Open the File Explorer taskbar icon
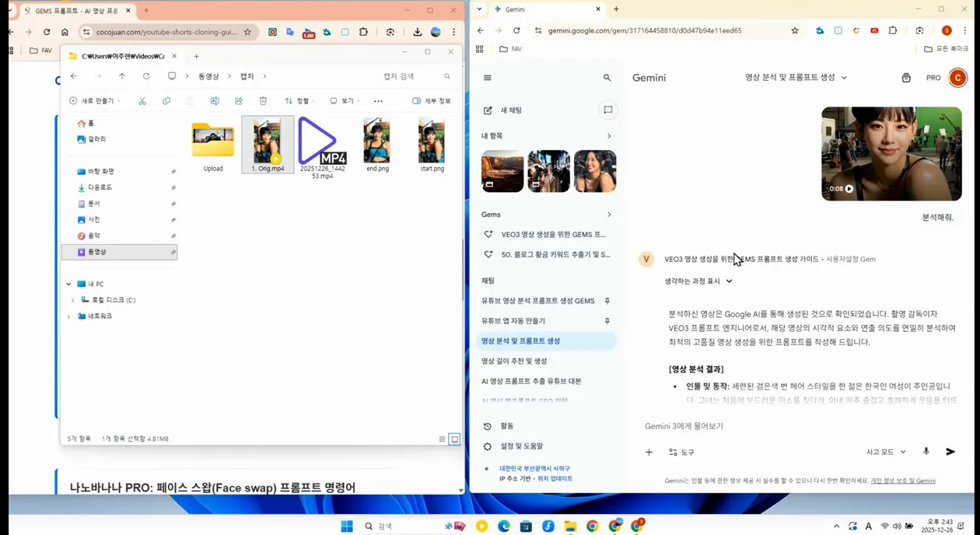 pyautogui.click(x=570, y=526)
